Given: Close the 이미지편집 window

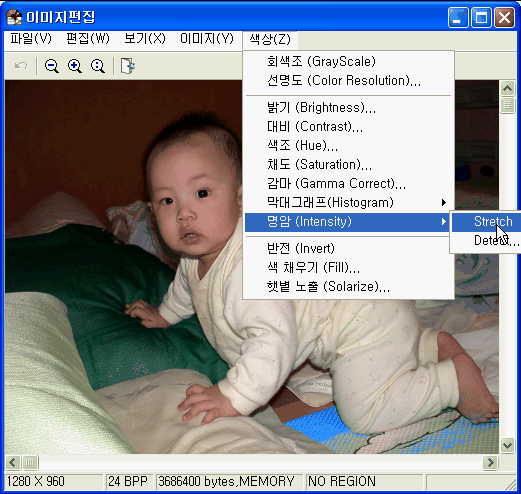Looking at the screenshot, I should (x=504, y=18).
